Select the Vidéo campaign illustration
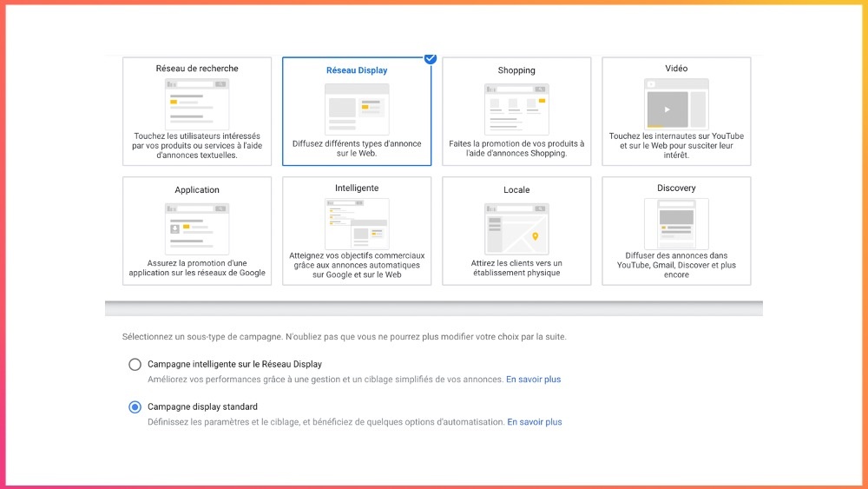868x489 pixels. (676, 104)
